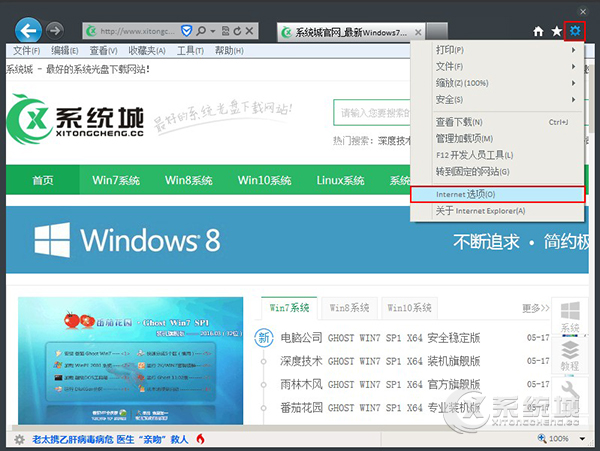Open the 番茄花园 Ghost Win7 SP1 thumbnail

(x=130, y=360)
